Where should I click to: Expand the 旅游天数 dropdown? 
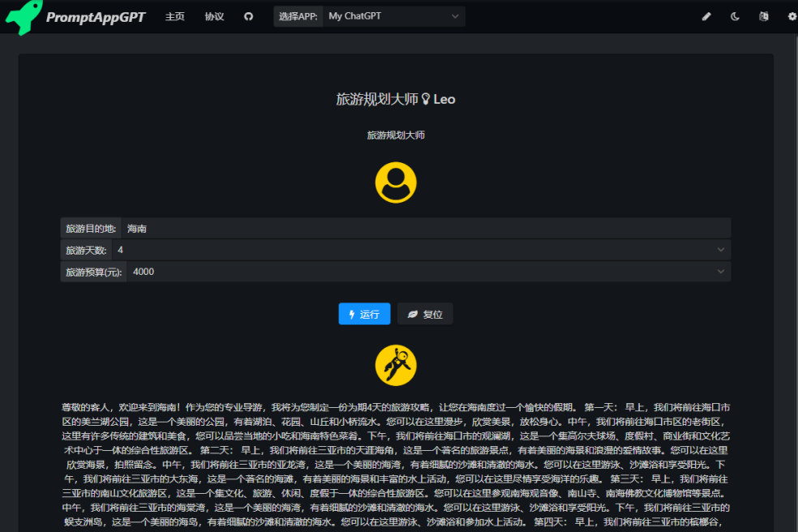(422, 250)
